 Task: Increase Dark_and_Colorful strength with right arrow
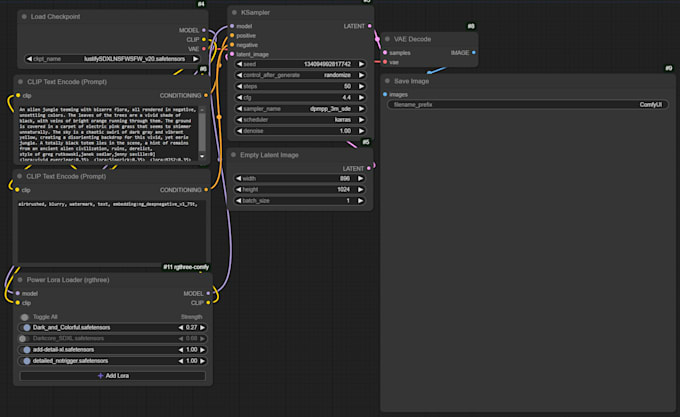coord(202,327)
